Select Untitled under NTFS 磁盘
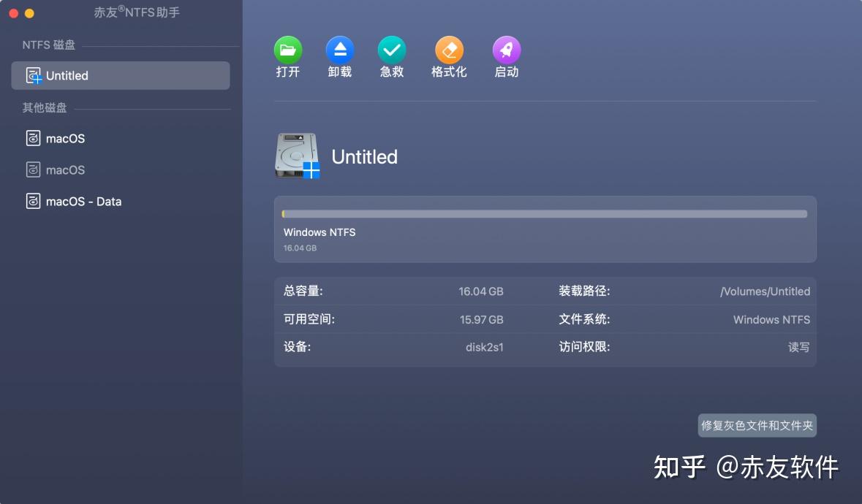This screenshot has height=504, width=862. pos(68,75)
